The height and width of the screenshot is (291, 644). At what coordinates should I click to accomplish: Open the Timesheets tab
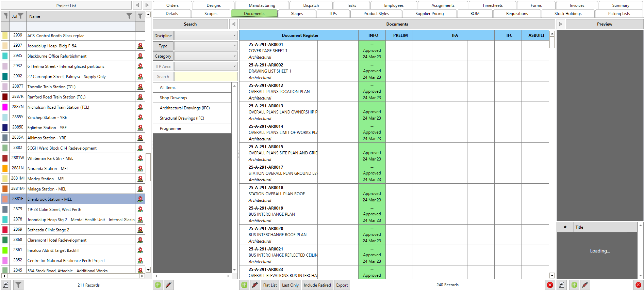coord(492,5)
